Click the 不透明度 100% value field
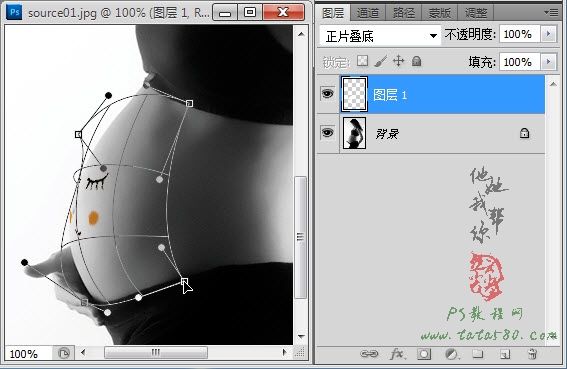Image resolution: width=567 pixels, height=369 pixels. (520, 34)
